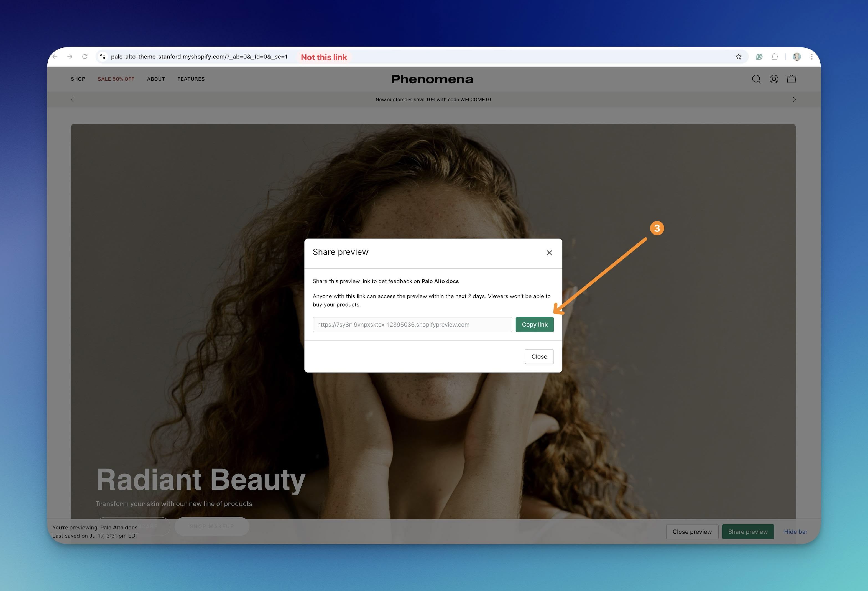
Task: Click the browser forward arrow
Action: [x=70, y=57]
